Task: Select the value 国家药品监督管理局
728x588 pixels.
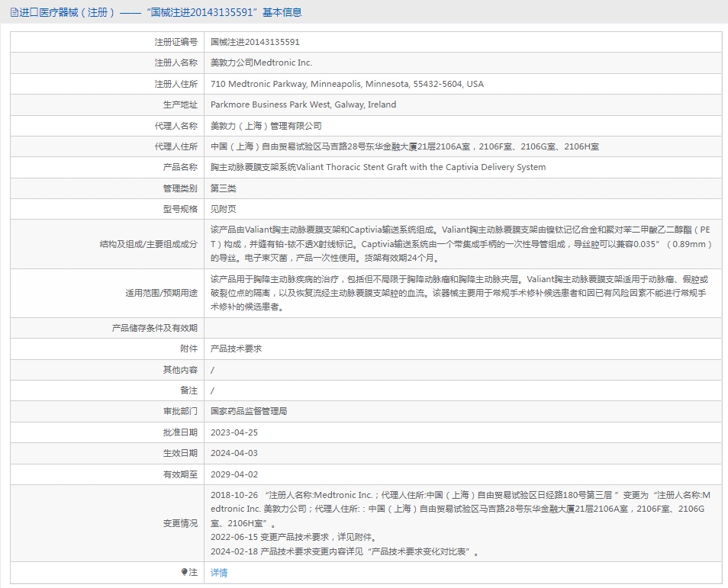Action: point(249,412)
